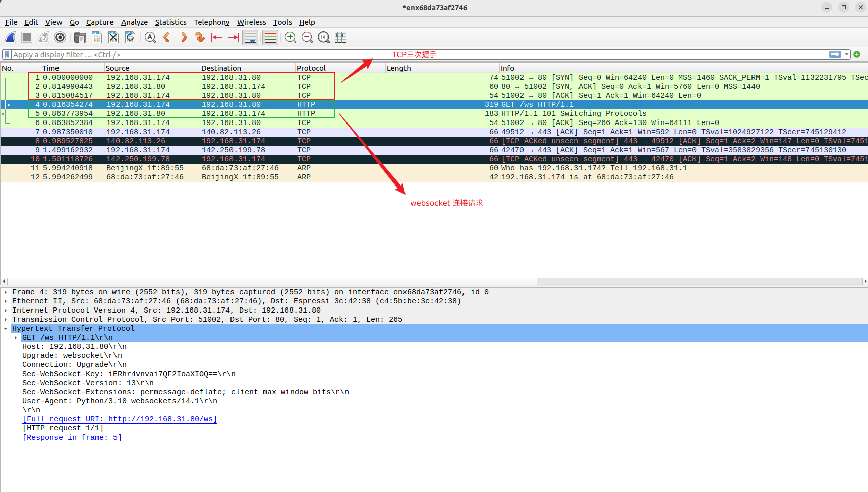
Task: Open the Tools menu
Action: pyautogui.click(x=282, y=22)
